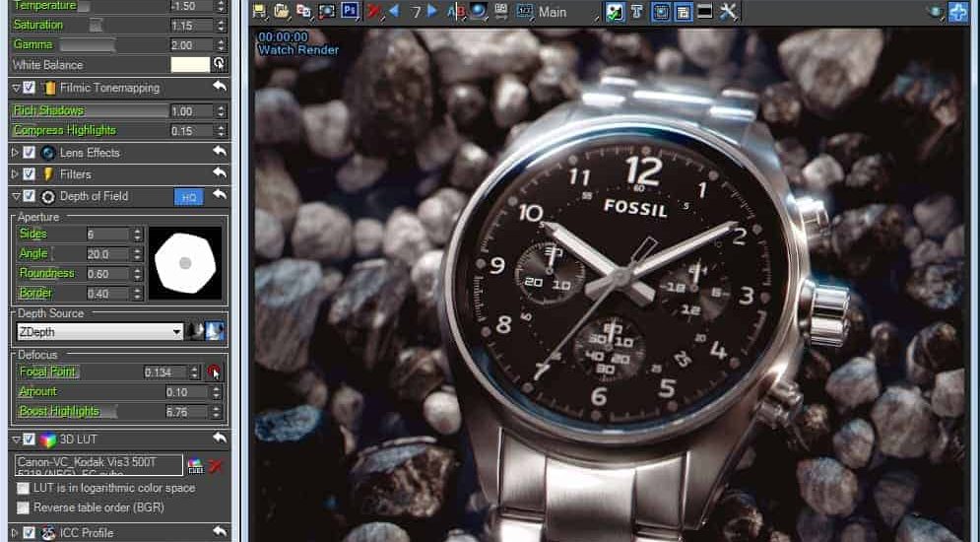Collapse the 3D LUT section
The width and height of the screenshot is (980, 542).
pyautogui.click(x=15, y=439)
